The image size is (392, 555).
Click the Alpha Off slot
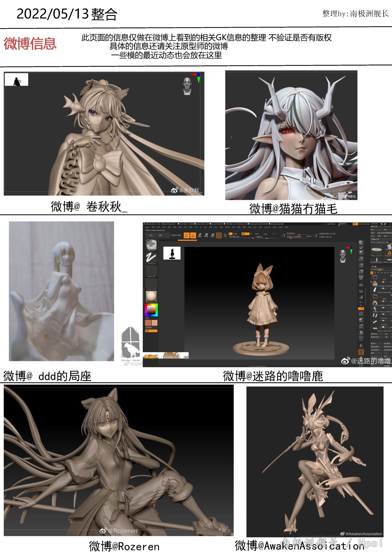pos(151,271)
